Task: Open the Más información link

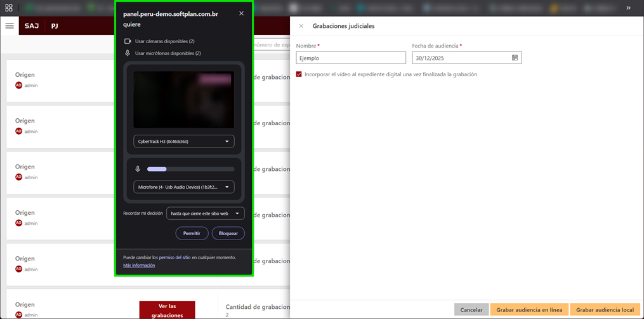Action: (139, 265)
